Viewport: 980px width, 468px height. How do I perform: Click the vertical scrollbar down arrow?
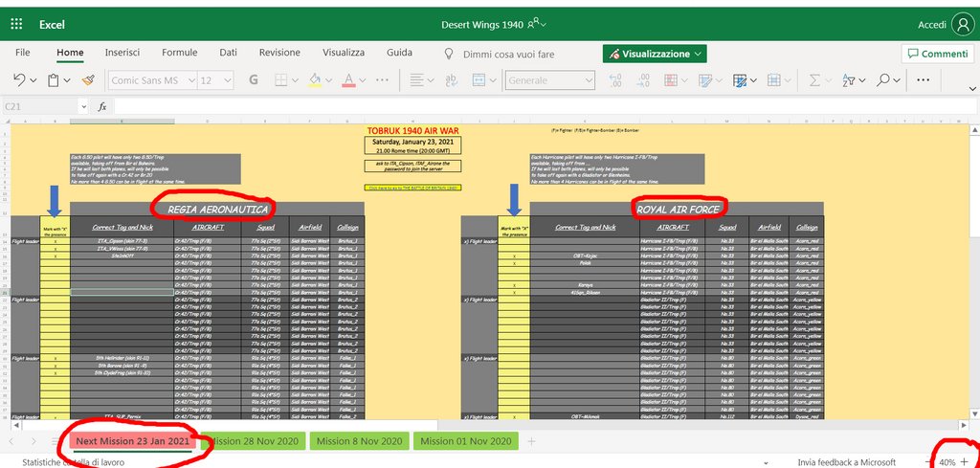pos(973,415)
